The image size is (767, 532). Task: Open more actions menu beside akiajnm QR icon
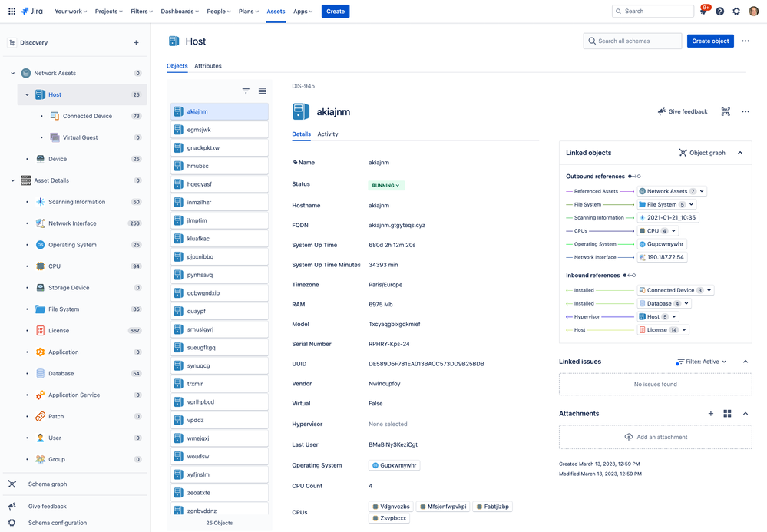click(x=745, y=111)
